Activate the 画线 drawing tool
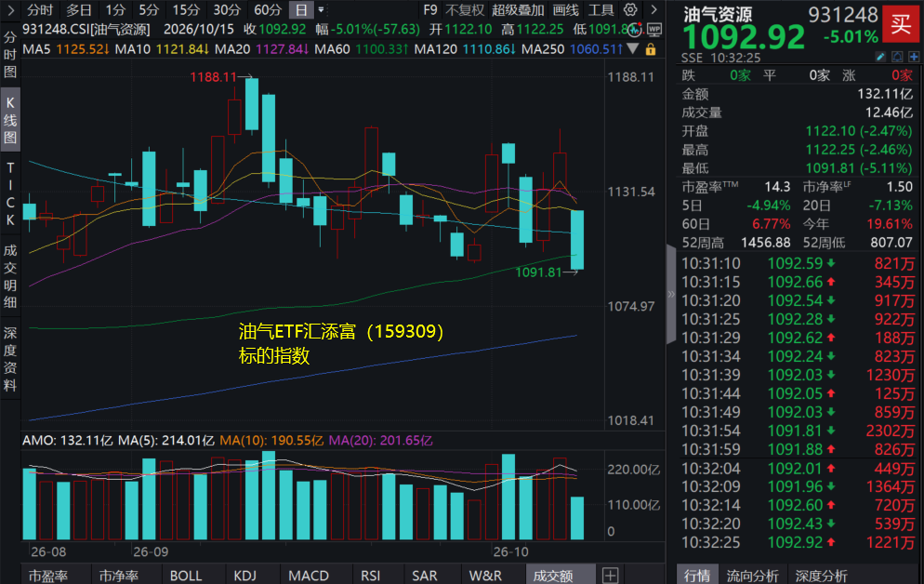This screenshot has width=924, height=584. 566,10
